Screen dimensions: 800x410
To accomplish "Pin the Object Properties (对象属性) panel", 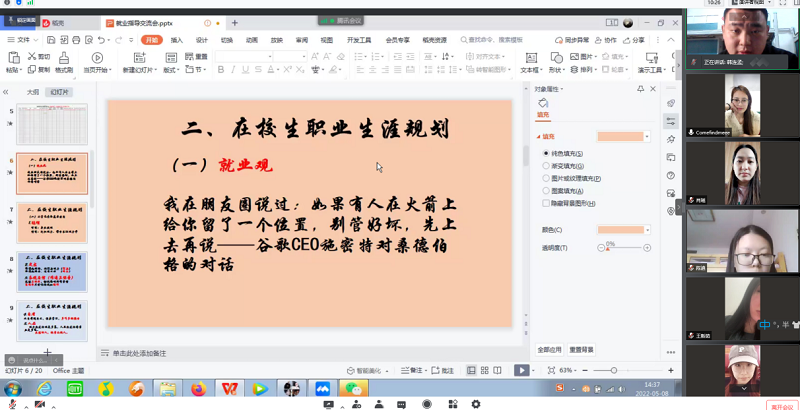I will tap(641, 89).
